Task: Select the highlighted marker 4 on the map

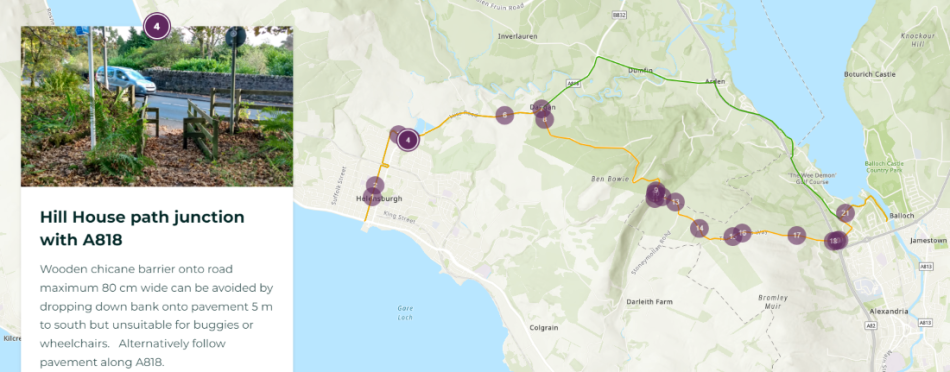Action: tap(408, 141)
